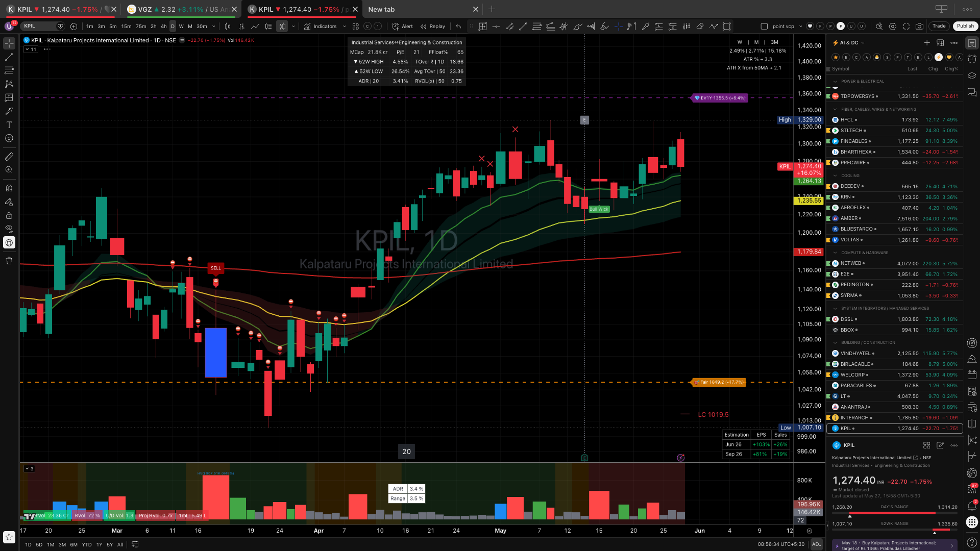Select the weekly W timeframe
980x551 pixels.
pyautogui.click(x=181, y=27)
